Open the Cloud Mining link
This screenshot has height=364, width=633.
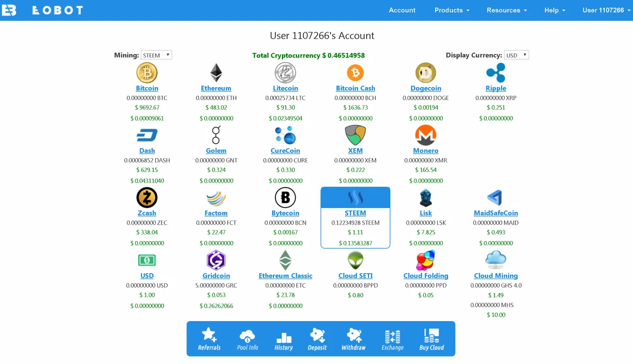tap(496, 276)
